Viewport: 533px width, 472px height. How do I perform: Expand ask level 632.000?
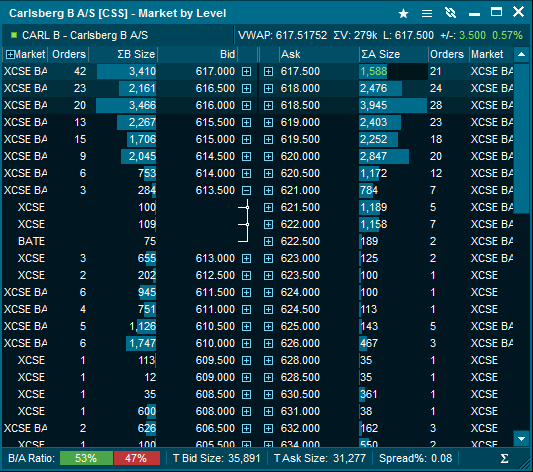click(269, 428)
